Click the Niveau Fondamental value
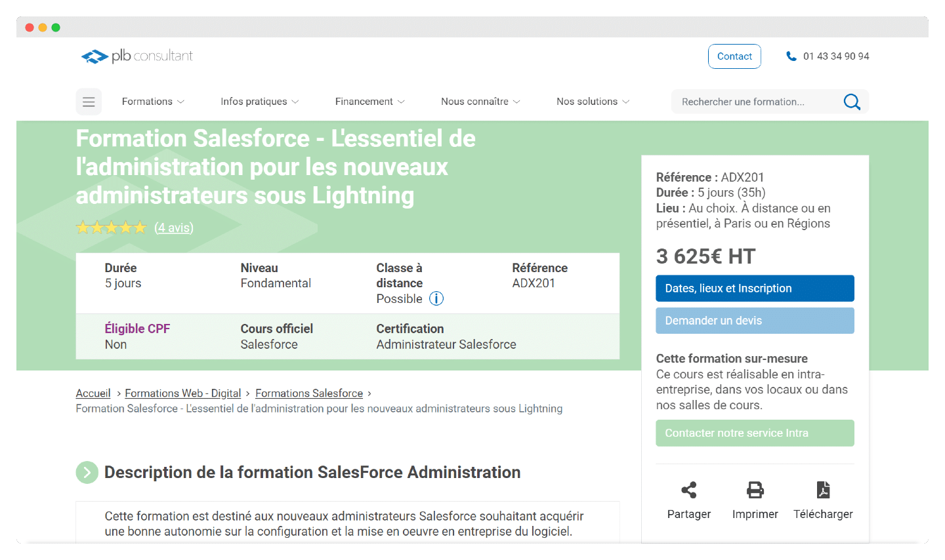The height and width of the screenshot is (560, 945). [x=276, y=283]
